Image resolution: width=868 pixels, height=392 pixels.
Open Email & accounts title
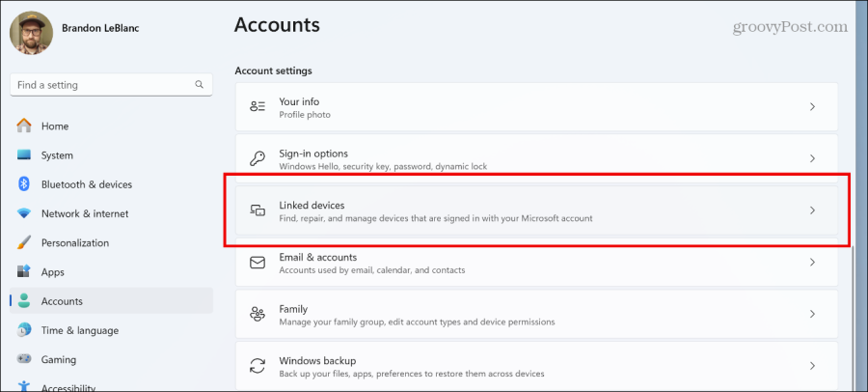coord(317,257)
